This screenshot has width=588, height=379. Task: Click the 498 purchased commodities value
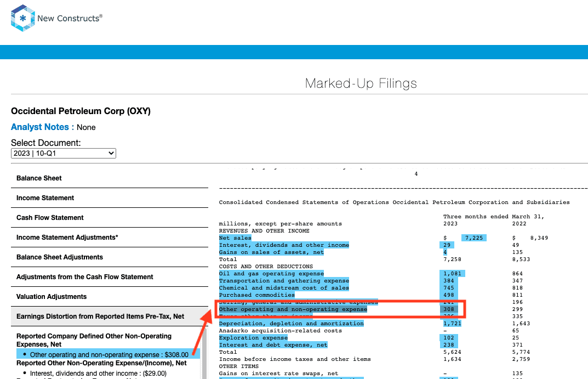point(449,295)
